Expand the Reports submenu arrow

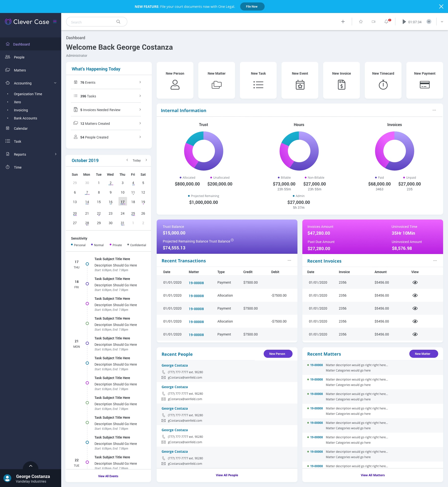[x=56, y=154]
